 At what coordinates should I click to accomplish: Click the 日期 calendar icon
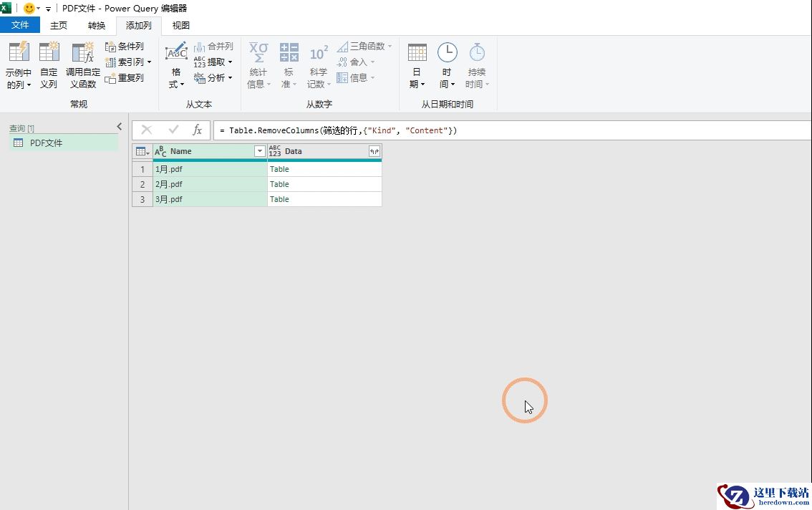pyautogui.click(x=417, y=52)
